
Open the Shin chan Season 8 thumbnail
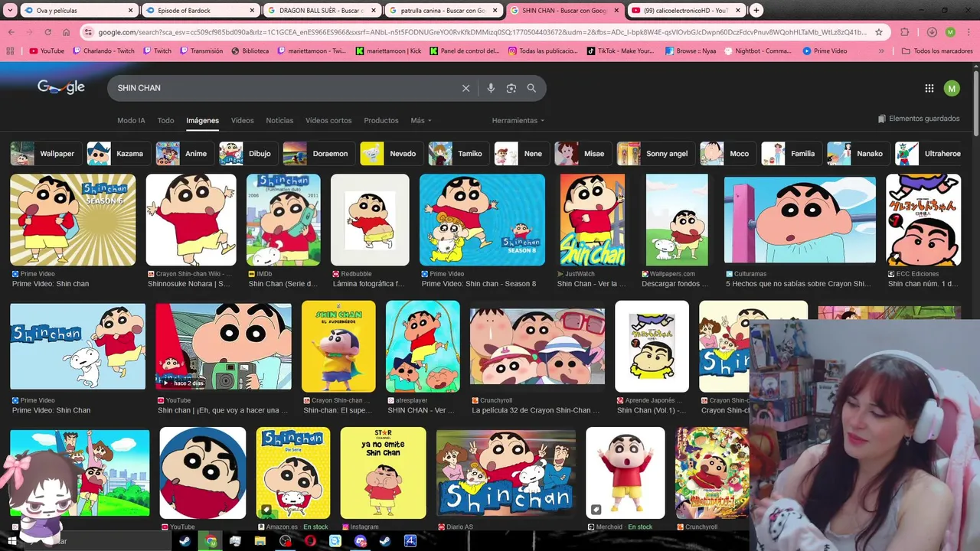pyautogui.click(x=482, y=220)
